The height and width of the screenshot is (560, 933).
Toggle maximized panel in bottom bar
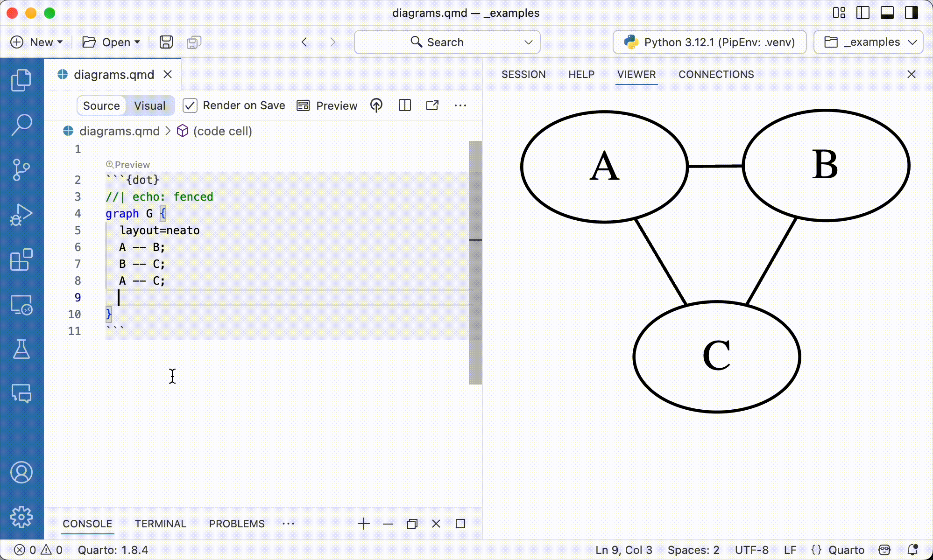point(460,524)
